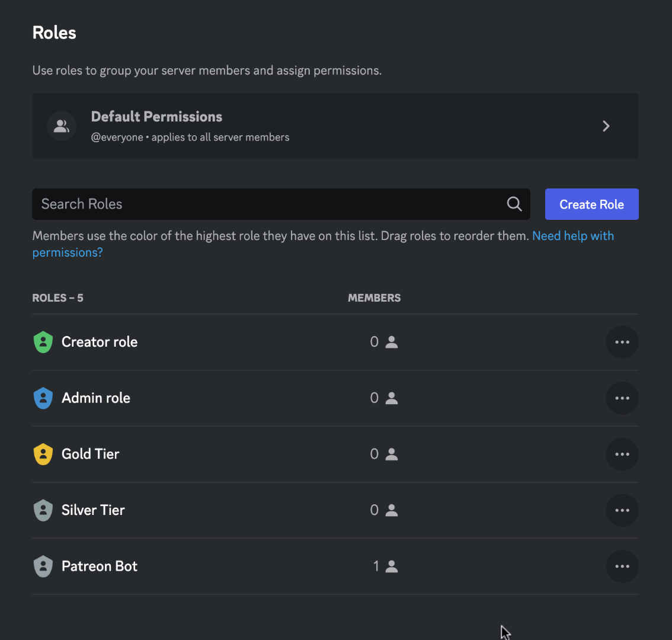Click the search magnifier icon

514,204
